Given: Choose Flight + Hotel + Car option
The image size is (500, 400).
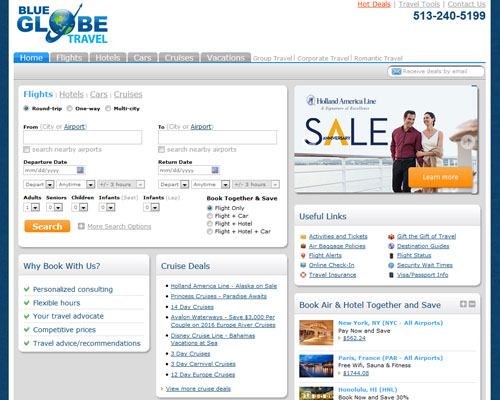Looking at the screenshot, I should 210,231.
